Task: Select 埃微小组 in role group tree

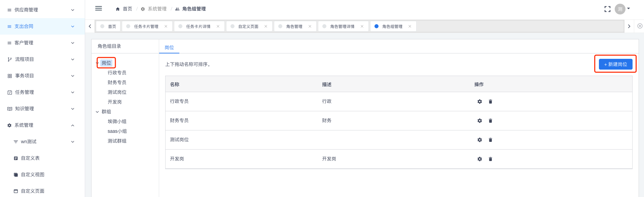Action: point(117,121)
